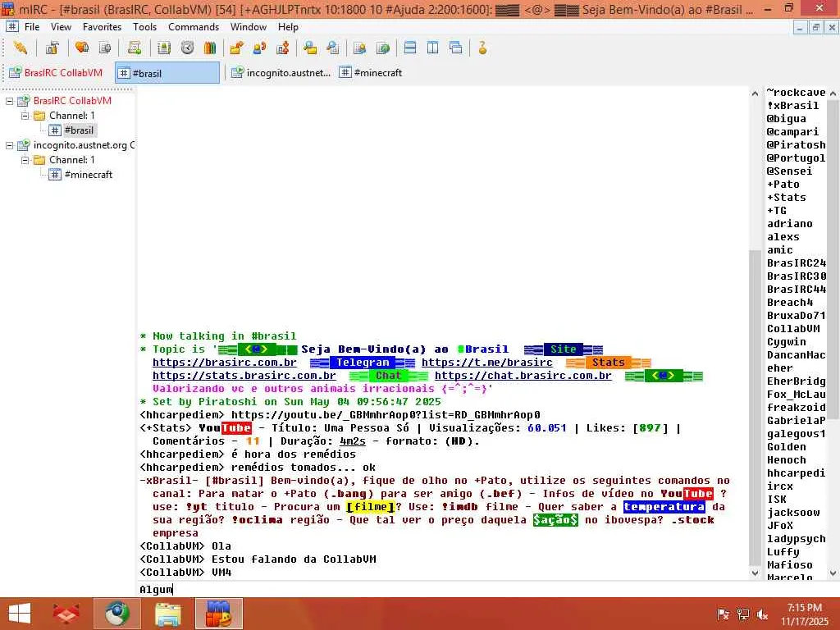Collapse the BrasIRC CollabVM tree node
The height and width of the screenshot is (630, 840).
[9, 101]
